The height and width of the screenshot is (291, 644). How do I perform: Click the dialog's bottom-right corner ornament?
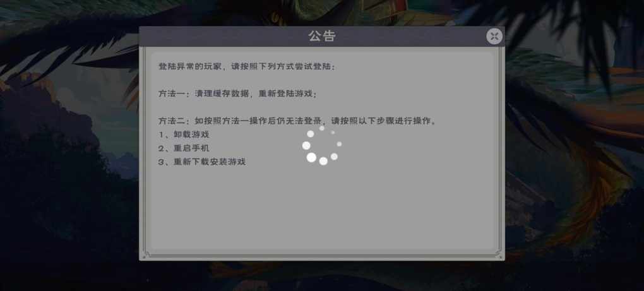498,255
